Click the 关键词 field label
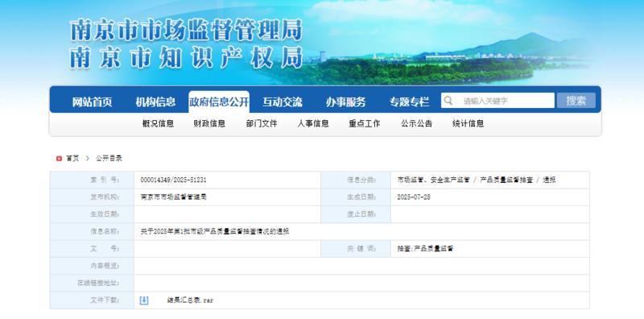 tap(361, 249)
